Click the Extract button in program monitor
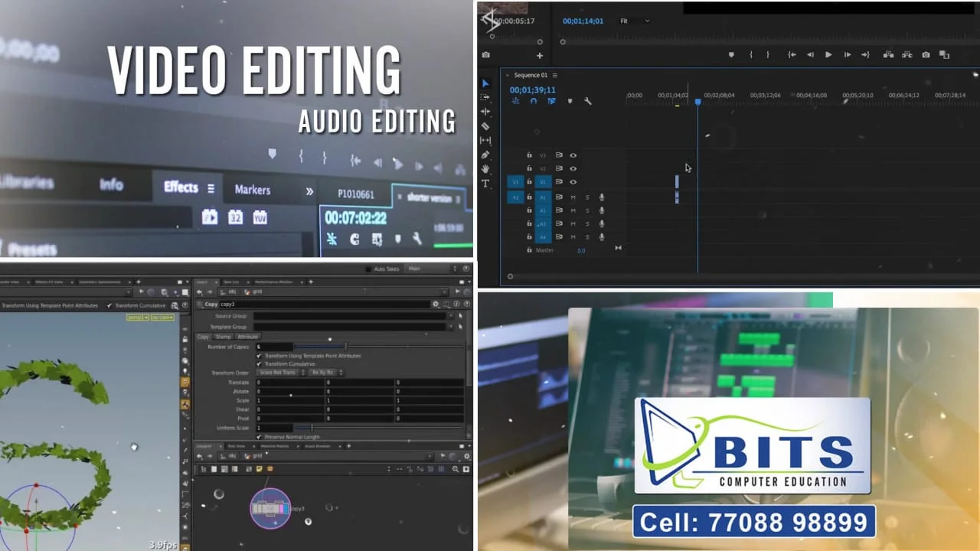The image size is (980, 551). 907,54
